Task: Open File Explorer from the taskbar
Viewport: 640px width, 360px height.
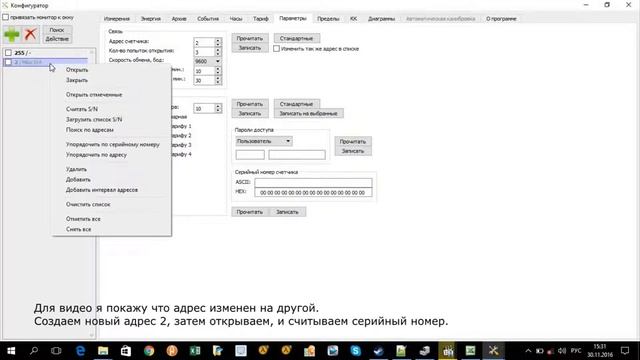Action: [x=103, y=351]
